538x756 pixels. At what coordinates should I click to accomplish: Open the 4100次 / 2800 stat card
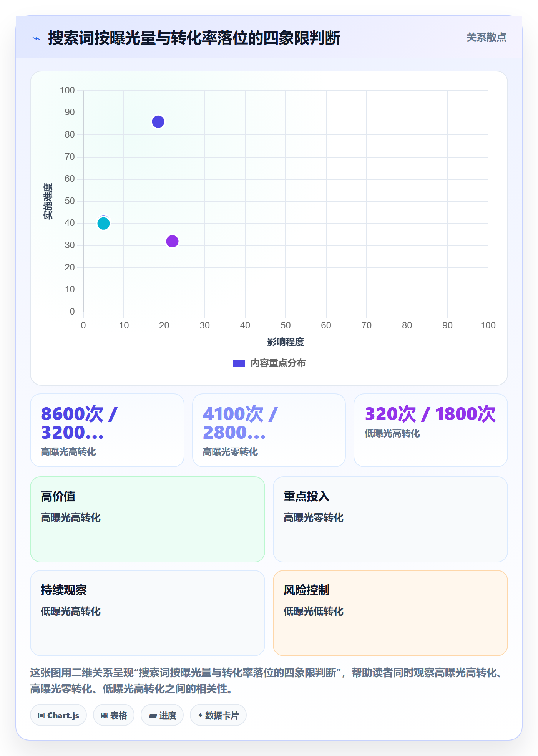(269, 430)
